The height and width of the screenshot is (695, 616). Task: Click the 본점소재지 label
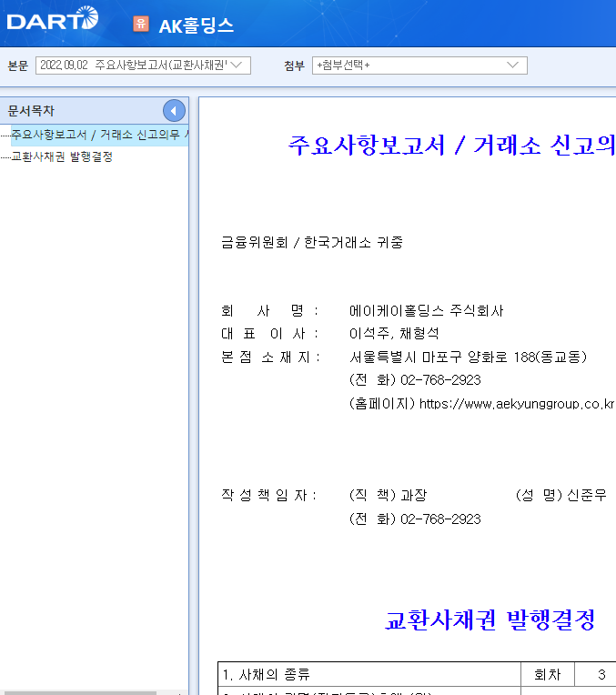(270, 357)
